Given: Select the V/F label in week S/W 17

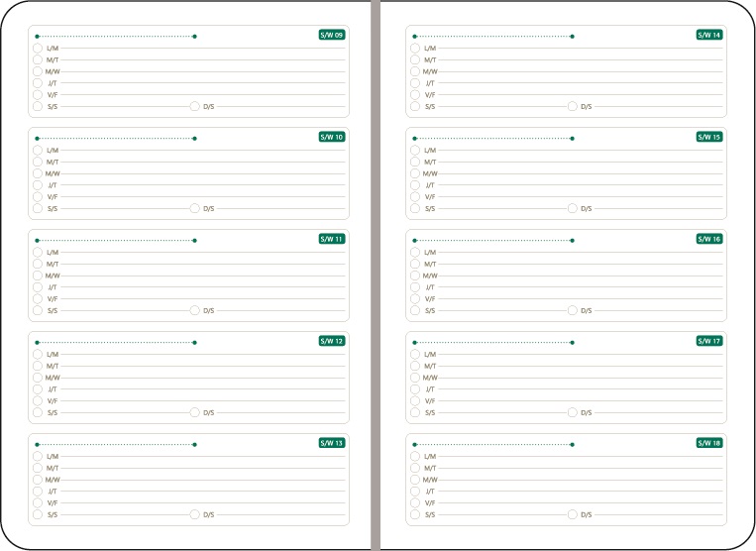Looking at the screenshot, I should (x=430, y=401).
